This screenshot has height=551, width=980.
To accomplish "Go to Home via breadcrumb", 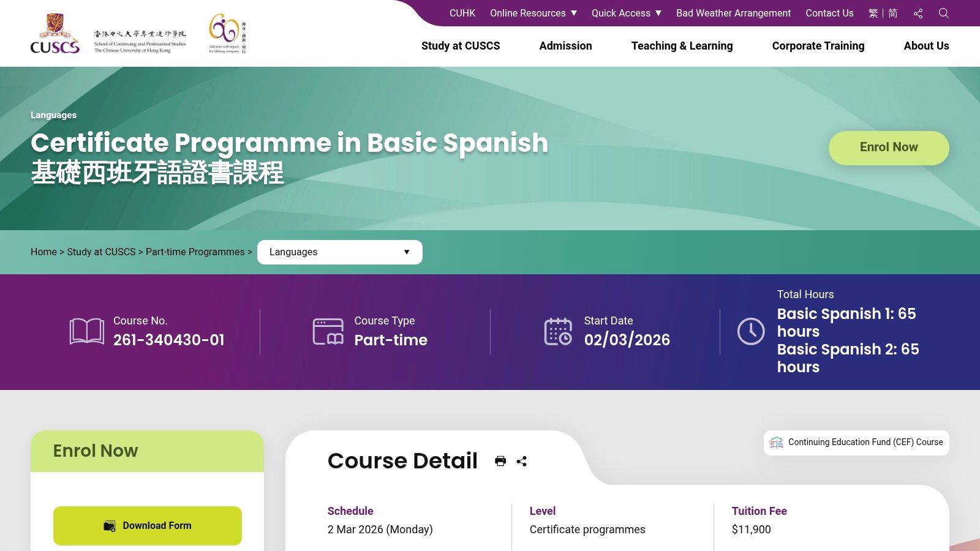I will point(43,252).
